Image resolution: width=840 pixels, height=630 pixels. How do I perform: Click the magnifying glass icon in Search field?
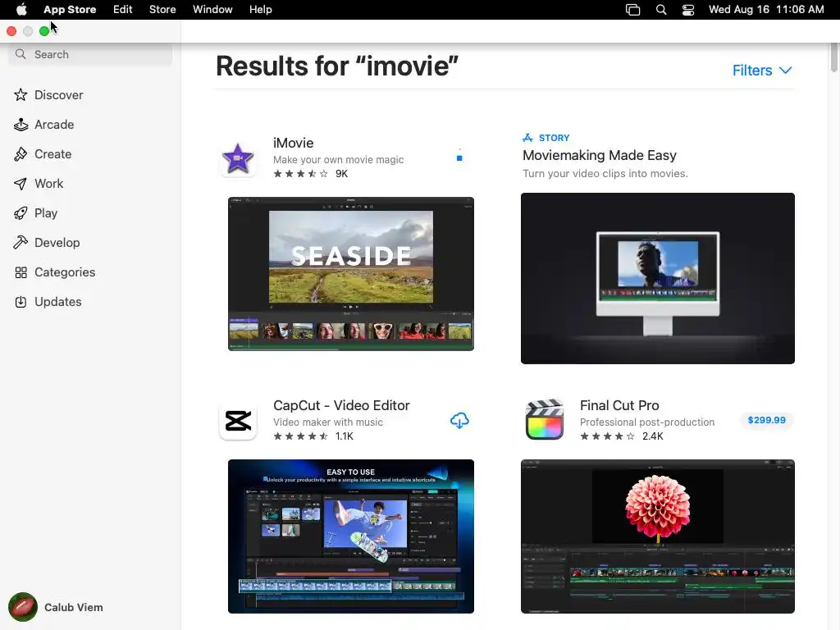click(x=21, y=54)
